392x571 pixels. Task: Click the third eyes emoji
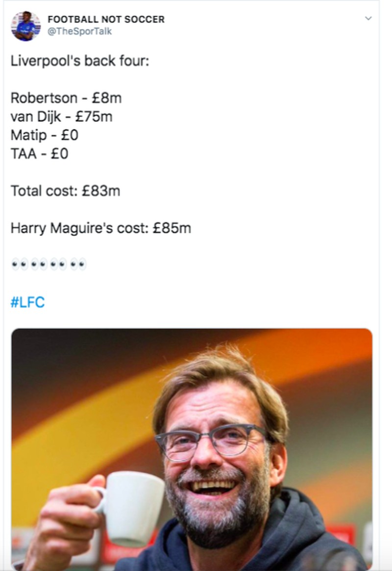click(x=58, y=265)
